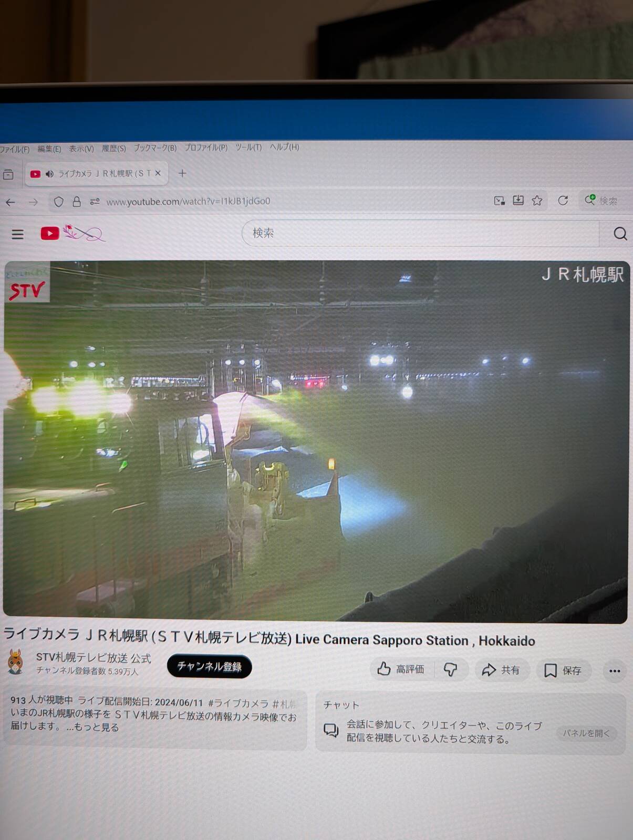Open the picture-in-picture icon in address bar
This screenshot has height=840, width=633.
[499, 200]
